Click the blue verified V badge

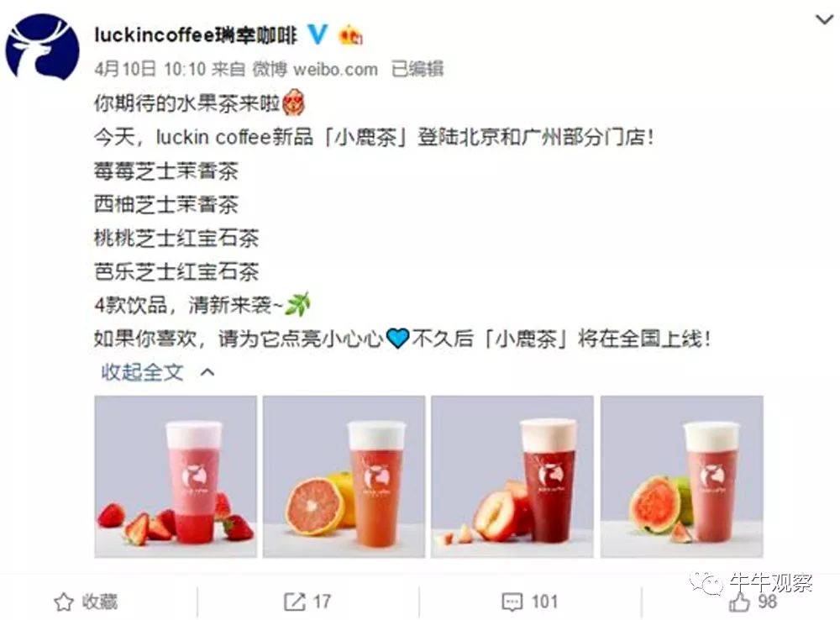point(318,34)
